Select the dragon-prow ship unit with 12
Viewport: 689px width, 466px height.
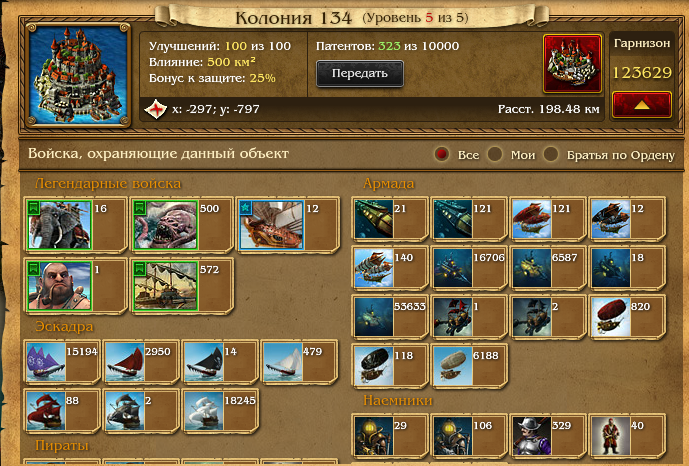tap(272, 225)
